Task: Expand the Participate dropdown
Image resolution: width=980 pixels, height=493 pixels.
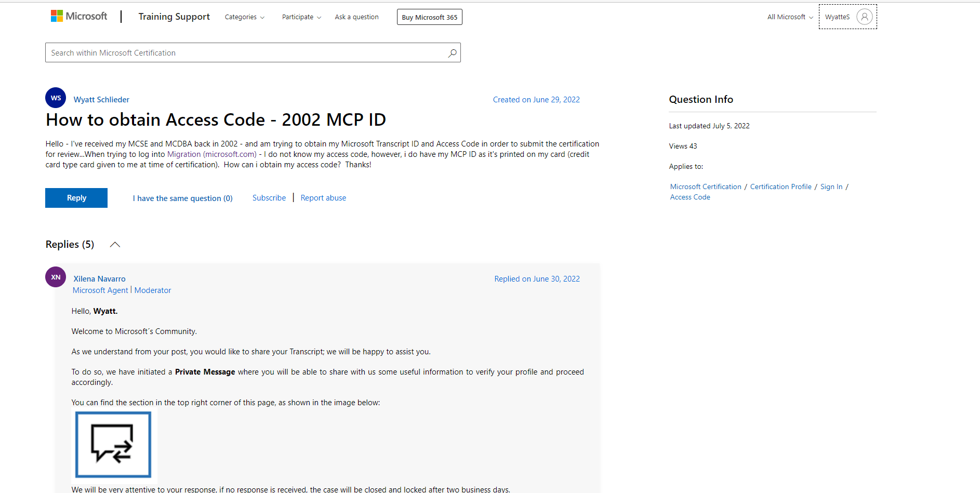Action: pos(301,17)
